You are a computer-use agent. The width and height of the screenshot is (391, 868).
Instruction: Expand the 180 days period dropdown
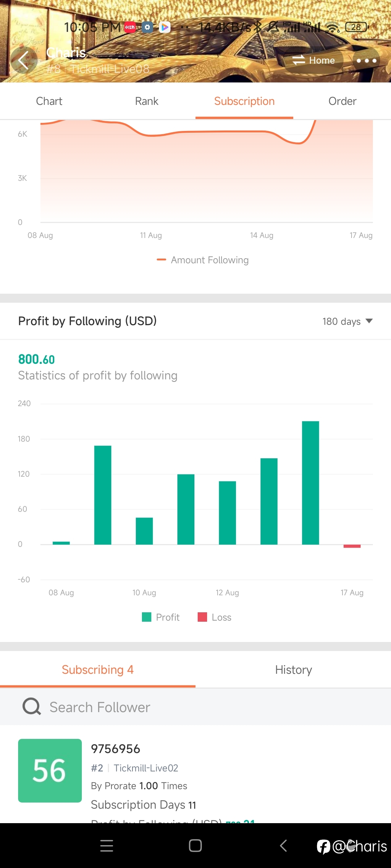tap(348, 321)
